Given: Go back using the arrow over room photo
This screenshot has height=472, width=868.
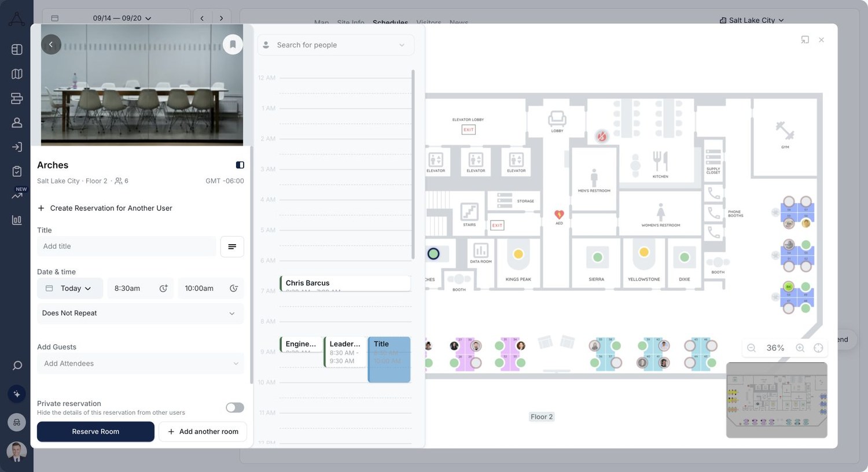Looking at the screenshot, I should tap(51, 45).
